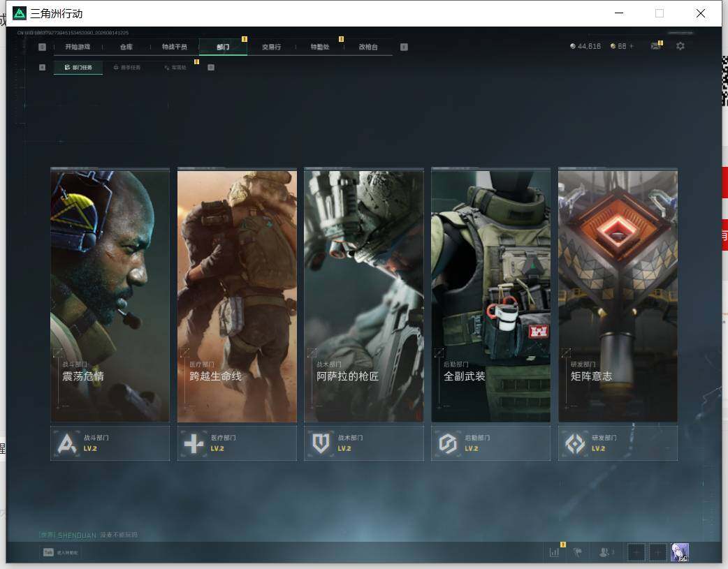
Task: Open the third sub-tab with yellow badge
Action: (175, 67)
